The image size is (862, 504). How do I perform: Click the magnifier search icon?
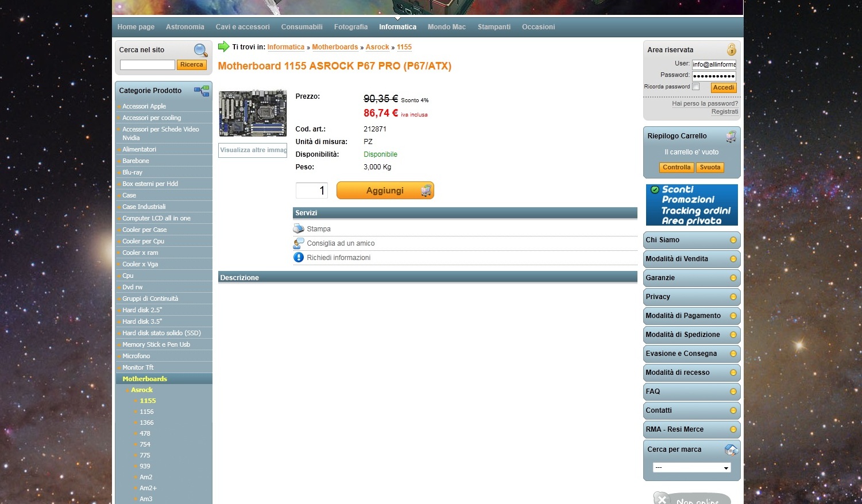point(200,50)
